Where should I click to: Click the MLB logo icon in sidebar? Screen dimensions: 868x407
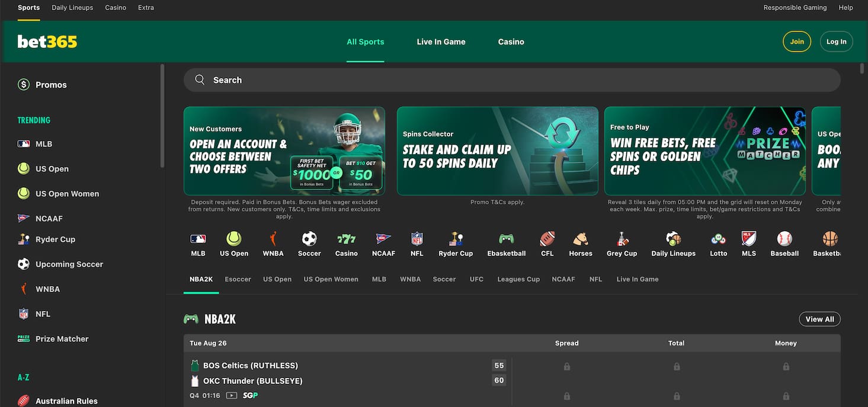(x=24, y=144)
